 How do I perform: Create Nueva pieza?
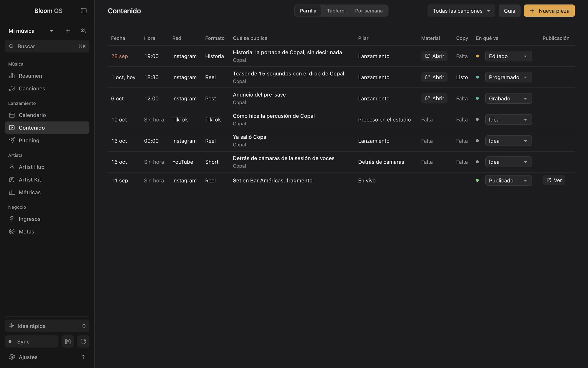pos(549,11)
